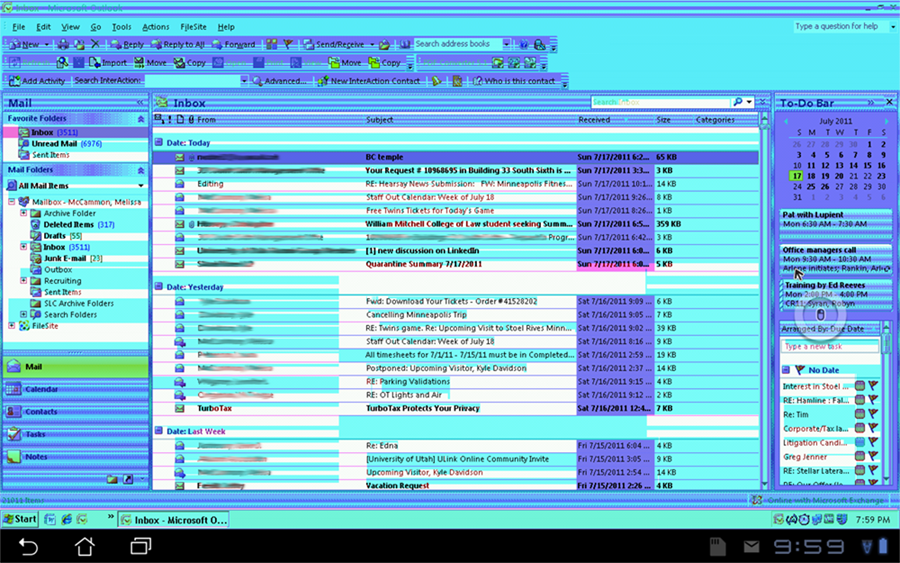Click the Type a new task field
Image resolution: width=900 pixels, height=563 pixels.
(x=829, y=347)
